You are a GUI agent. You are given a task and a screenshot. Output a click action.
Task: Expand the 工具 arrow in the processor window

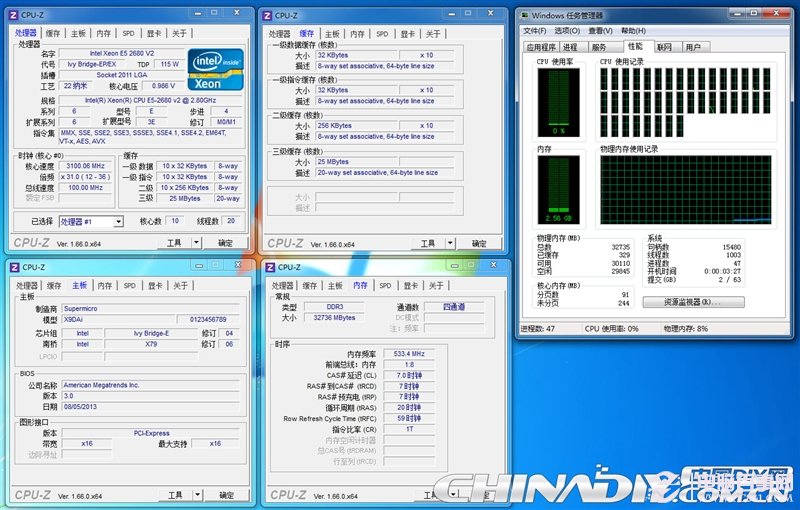(x=196, y=243)
